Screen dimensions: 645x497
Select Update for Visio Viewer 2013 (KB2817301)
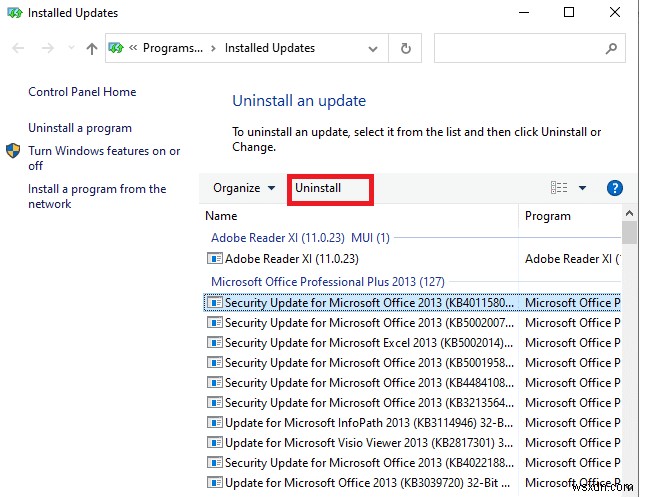click(369, 443)
